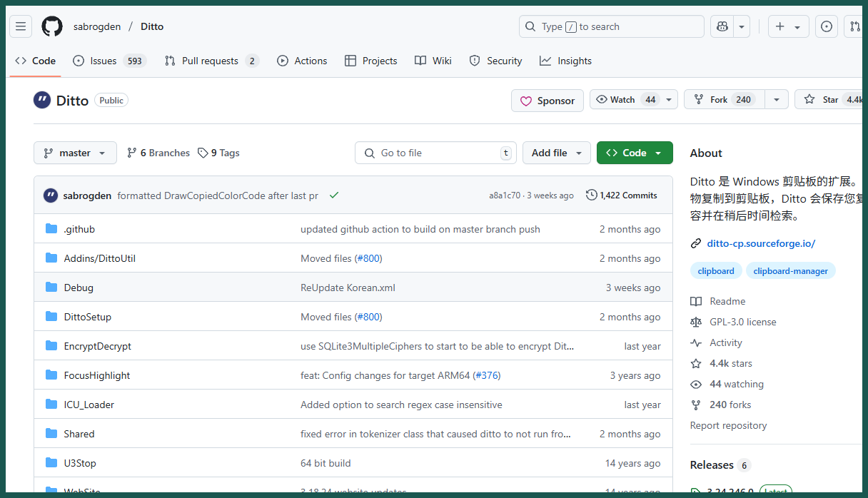
Task: Switch to the Actions tab
Action: [x=302, y=61]
